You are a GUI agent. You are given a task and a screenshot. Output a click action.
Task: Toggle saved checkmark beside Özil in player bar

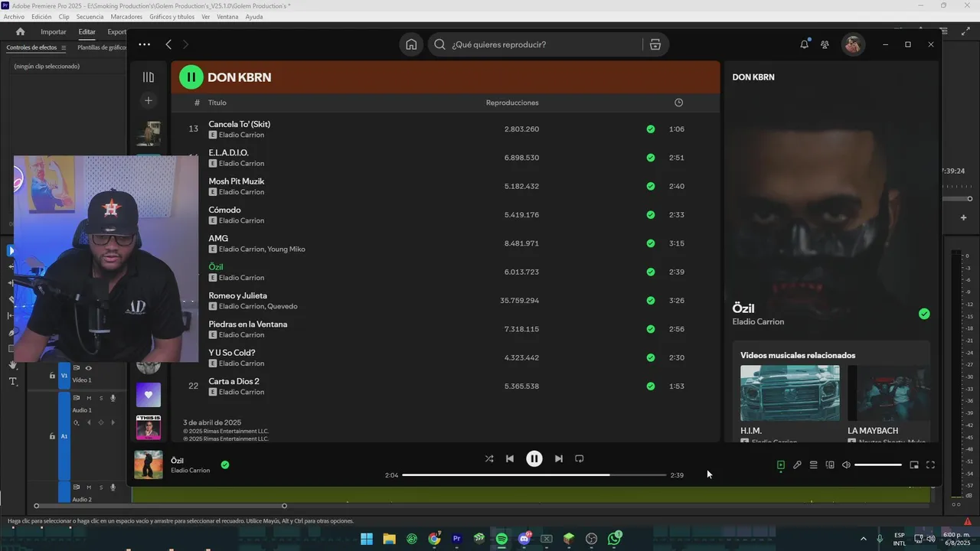coord(225,465)
